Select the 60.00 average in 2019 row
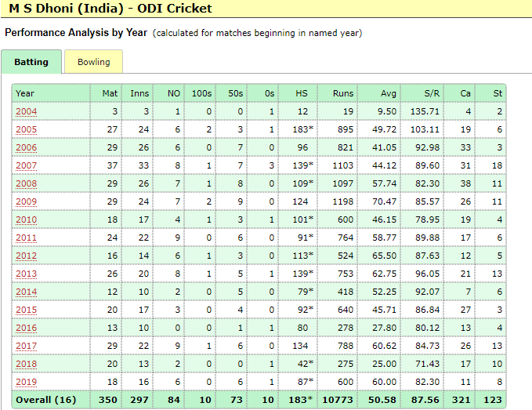The width and height of the screenshot is (532, 410). tap(384, 382)
